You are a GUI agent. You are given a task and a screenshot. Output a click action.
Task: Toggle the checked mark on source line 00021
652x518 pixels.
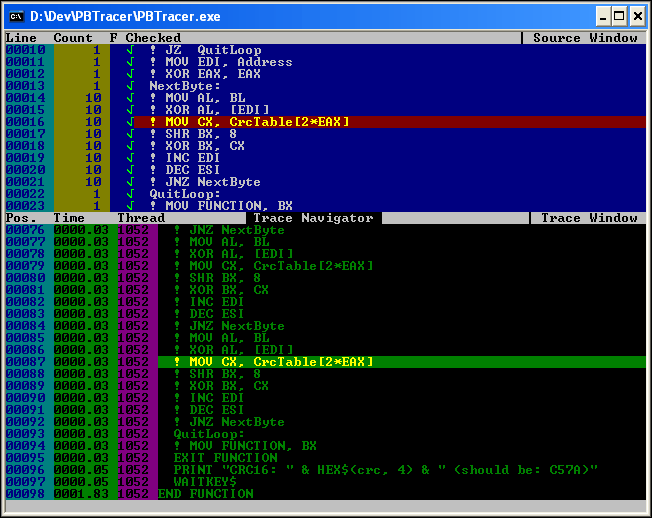(x=130, y=182)
